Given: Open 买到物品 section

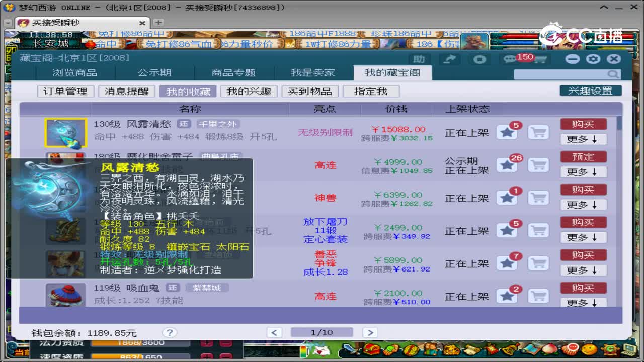Looking at the screenshot, I should click(309, 92).
